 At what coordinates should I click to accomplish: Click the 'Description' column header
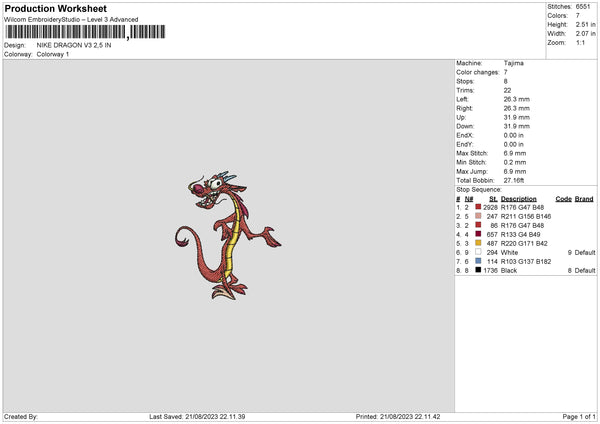point(518,199)
